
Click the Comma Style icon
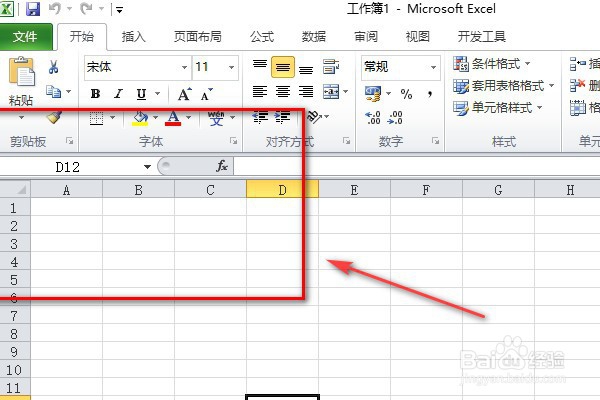(x=430, y=94)
